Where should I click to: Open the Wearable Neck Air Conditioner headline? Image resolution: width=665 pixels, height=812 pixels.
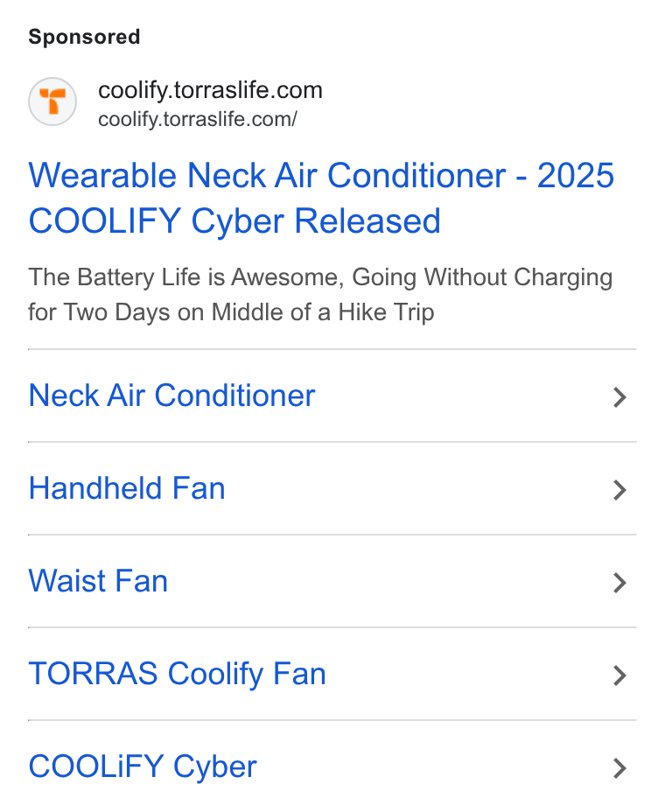click(321, 198)
